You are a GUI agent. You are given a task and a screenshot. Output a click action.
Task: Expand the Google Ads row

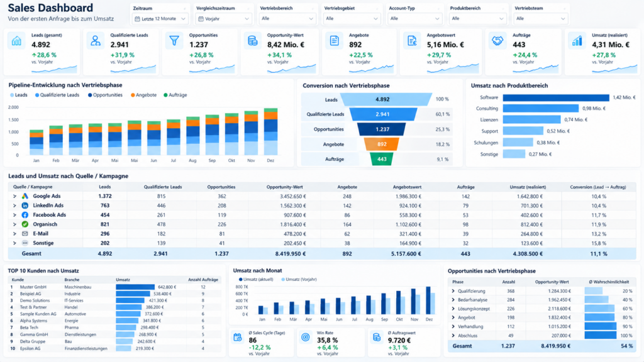[14, 196]
